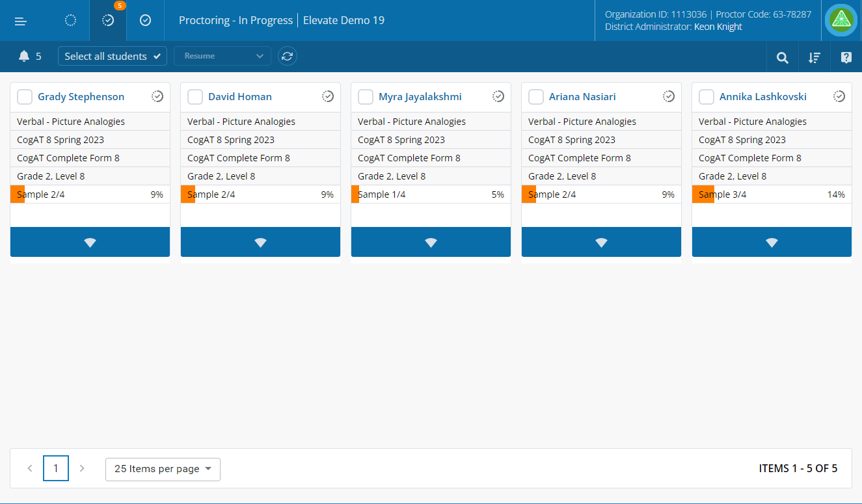This screenshot has width=862, height=504.
Task: Click Grady Stephenson's Sample 2/4 progress bar
Action: coord(90,194)
